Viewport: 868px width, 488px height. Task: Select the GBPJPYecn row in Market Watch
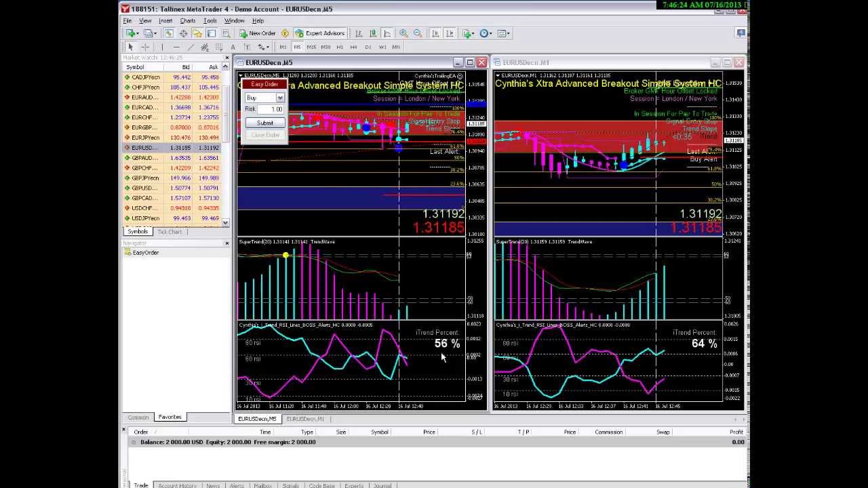173,178
